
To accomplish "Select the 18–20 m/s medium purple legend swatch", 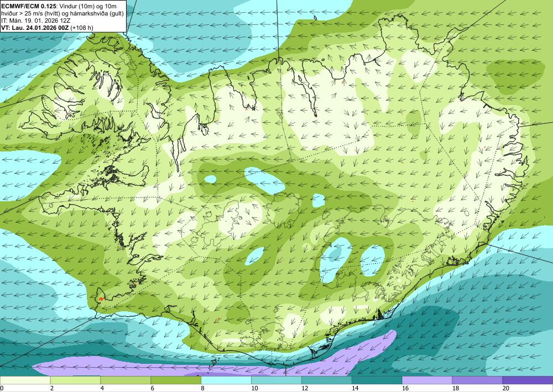I will pyautogui.click(x=477, y=380).
